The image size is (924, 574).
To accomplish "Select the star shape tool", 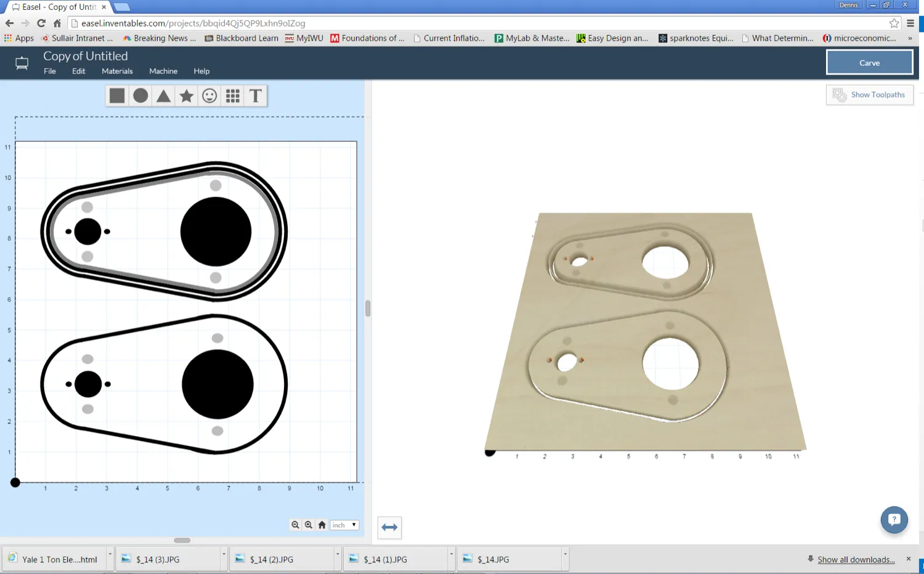I will coord(186,95).
